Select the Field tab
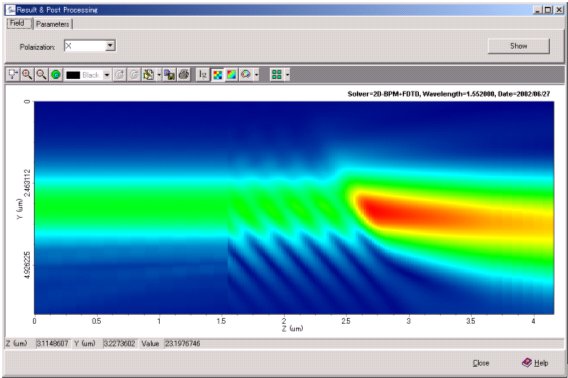 (x=17, y=23)
